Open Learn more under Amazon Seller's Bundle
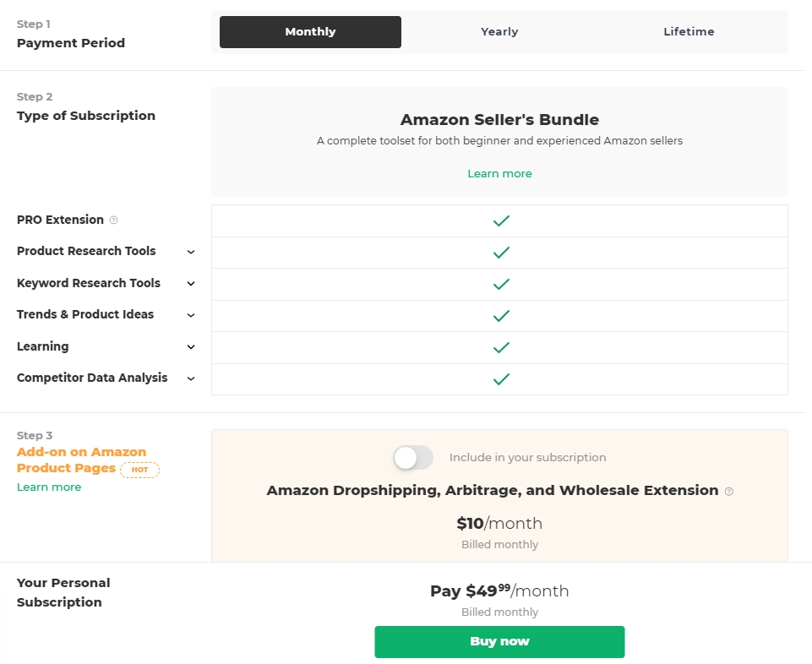The width and height of the screenshot is (812, 664). [x=499, y=173]
